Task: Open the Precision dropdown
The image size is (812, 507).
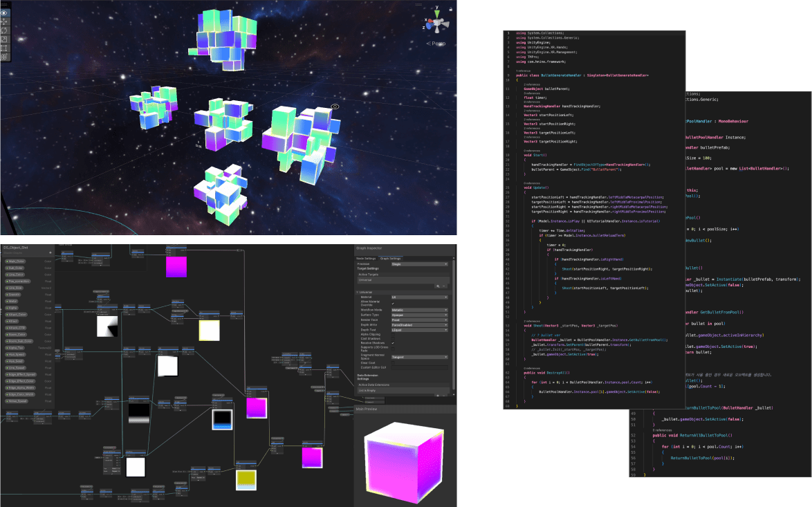Action: point(419,264)
